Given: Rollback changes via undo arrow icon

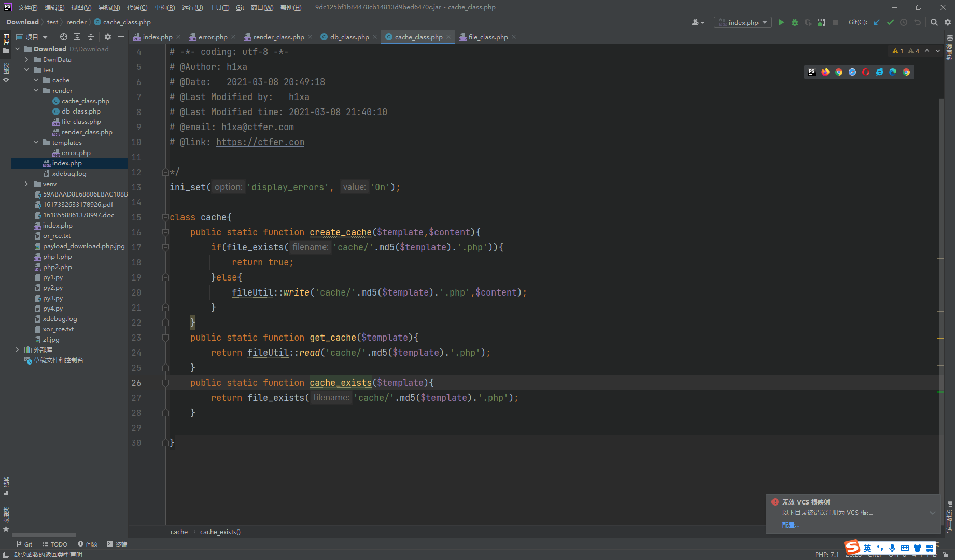Looking at the screenshot, I should click(x=917, y=22).
